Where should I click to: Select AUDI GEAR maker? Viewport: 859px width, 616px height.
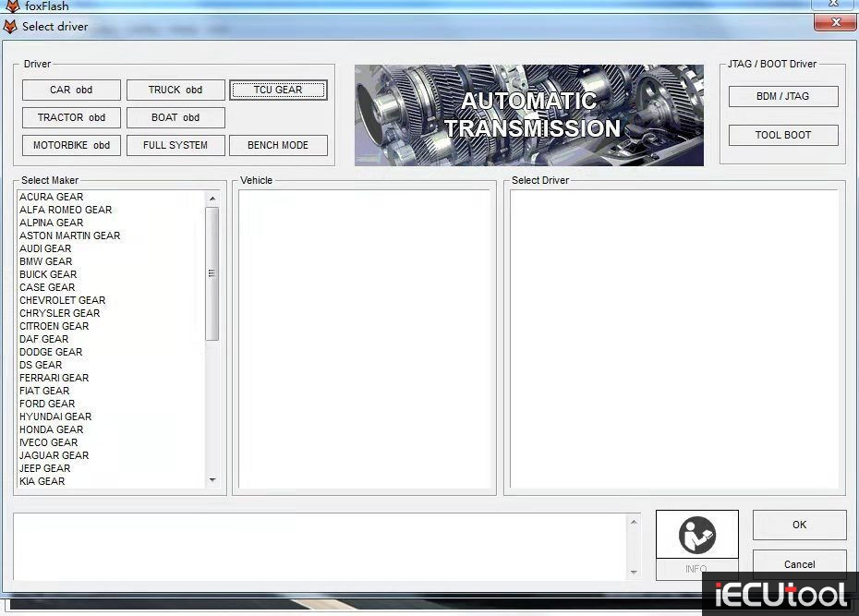(45, 248)
